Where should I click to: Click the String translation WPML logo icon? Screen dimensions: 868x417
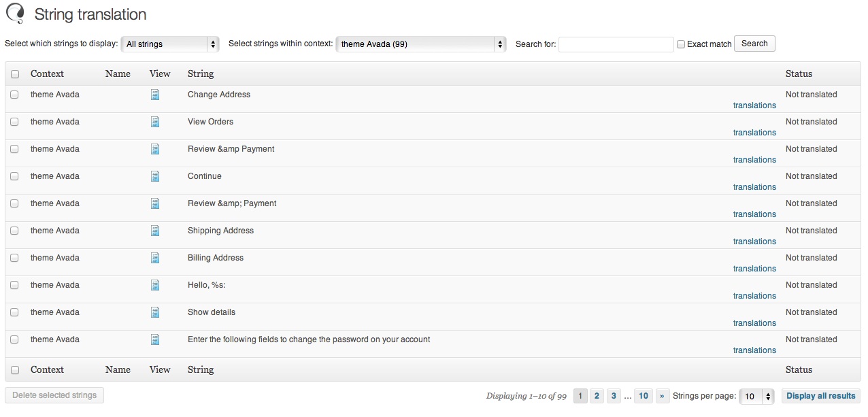[15, 14]
